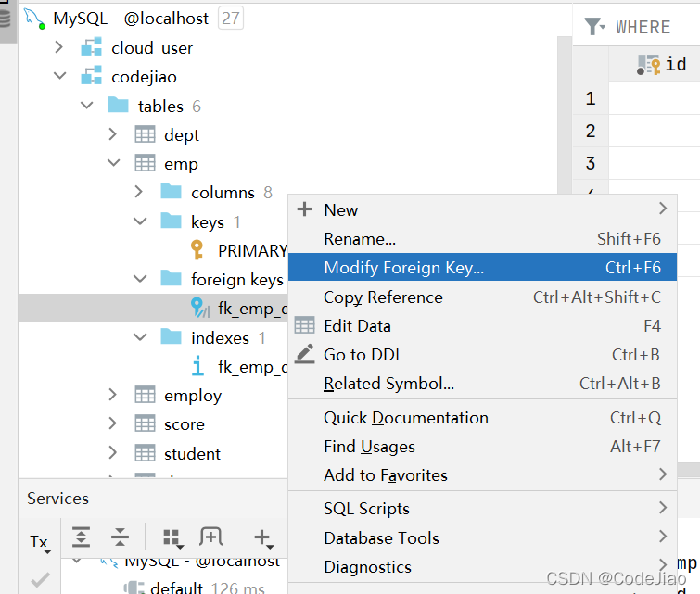
Task: Open Add to Favorites submenu
Action: (x=482, y=474)
